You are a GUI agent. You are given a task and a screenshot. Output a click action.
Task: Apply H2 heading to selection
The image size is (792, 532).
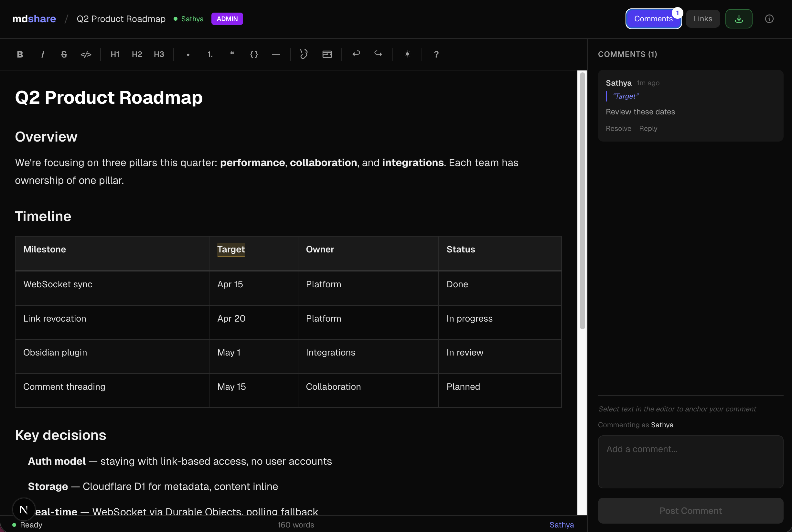(x=137, y=54)
